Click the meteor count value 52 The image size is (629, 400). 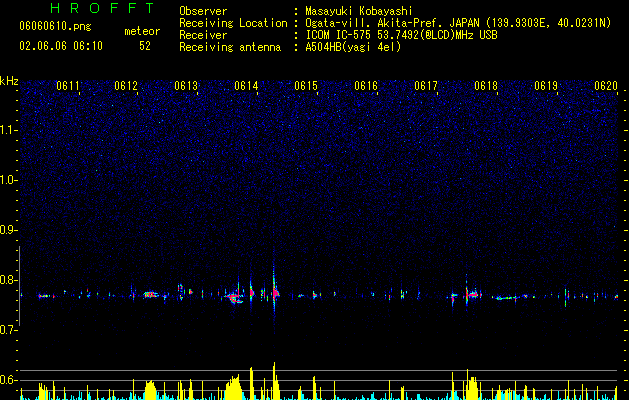point(145,46)
